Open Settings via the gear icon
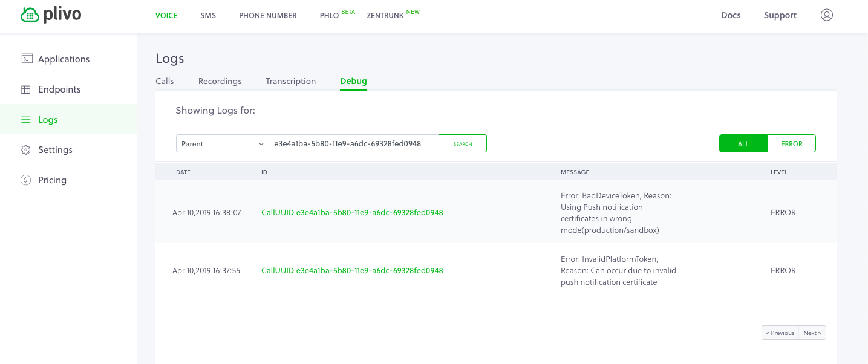868x364 pixels. pos(25,149)
